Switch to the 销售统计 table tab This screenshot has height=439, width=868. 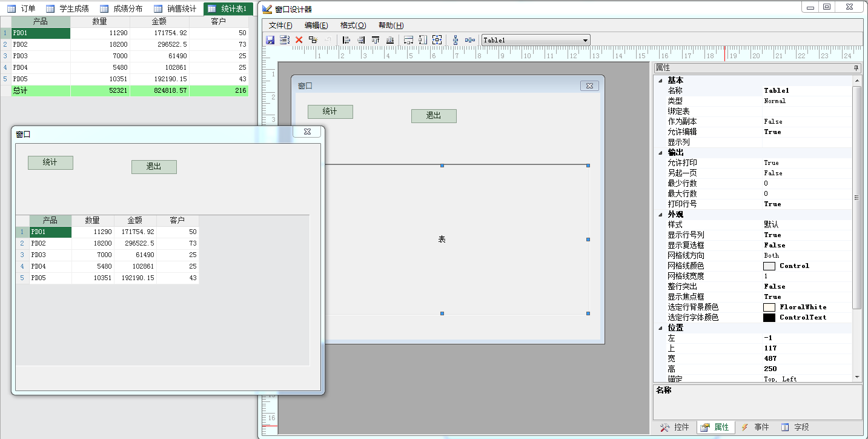click(175, 8)
